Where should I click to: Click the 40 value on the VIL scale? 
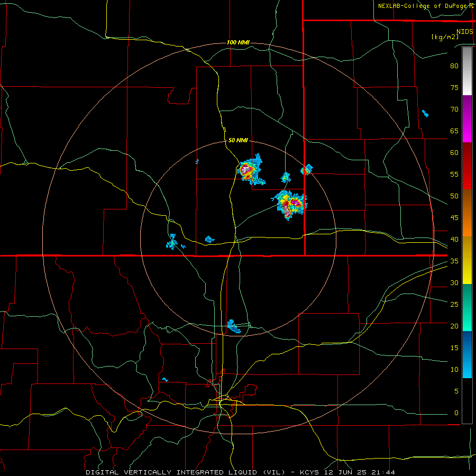pos(454,239)
